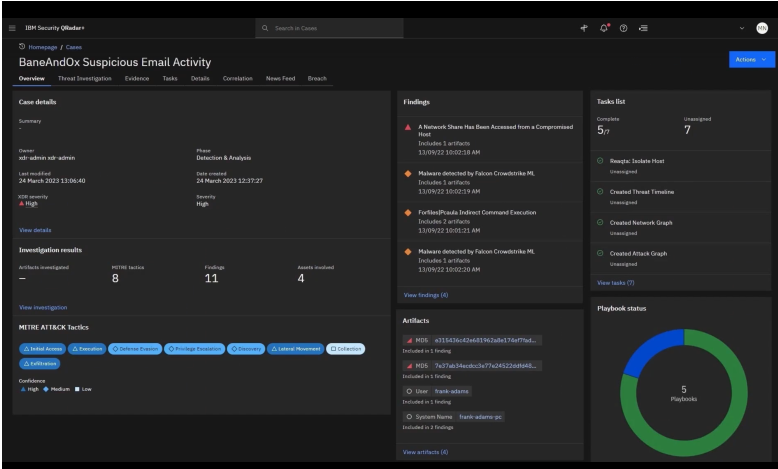Open the Breach tab
This screenshot has height=469, width=778.
pyautogui.click(x=317, y=78)
